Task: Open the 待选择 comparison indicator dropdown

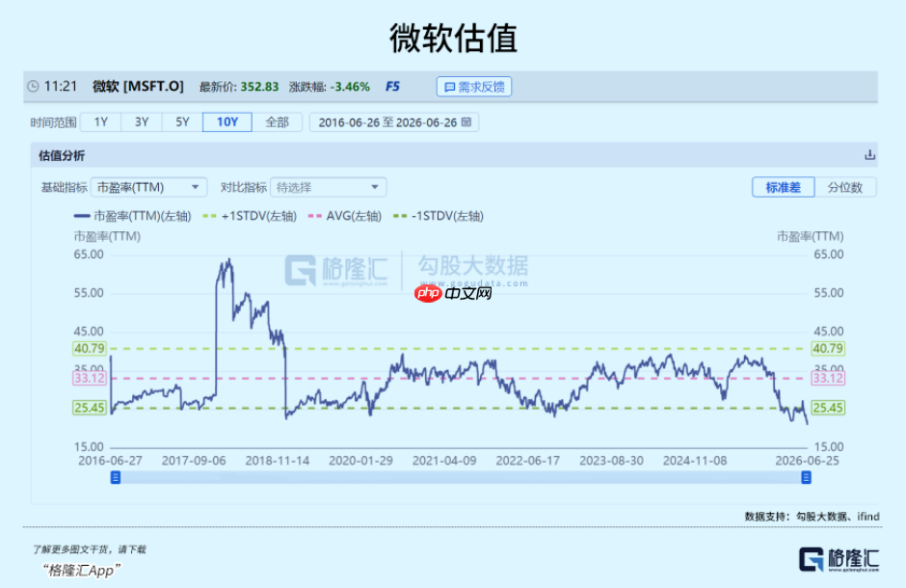Action: (329, 187)
